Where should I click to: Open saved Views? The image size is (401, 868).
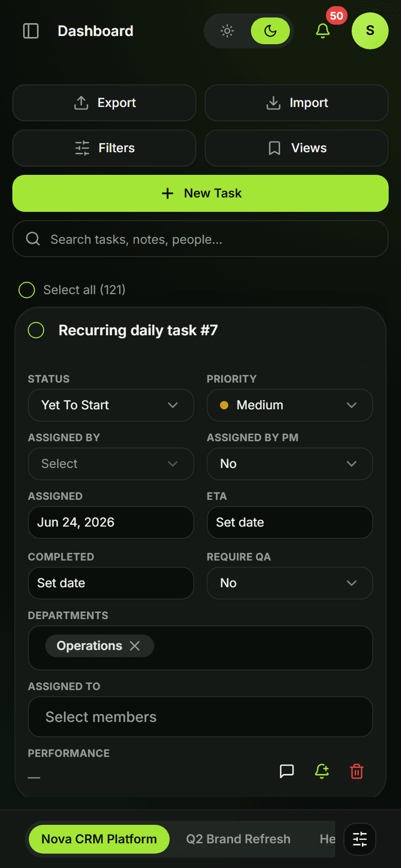tap(297, 148)
